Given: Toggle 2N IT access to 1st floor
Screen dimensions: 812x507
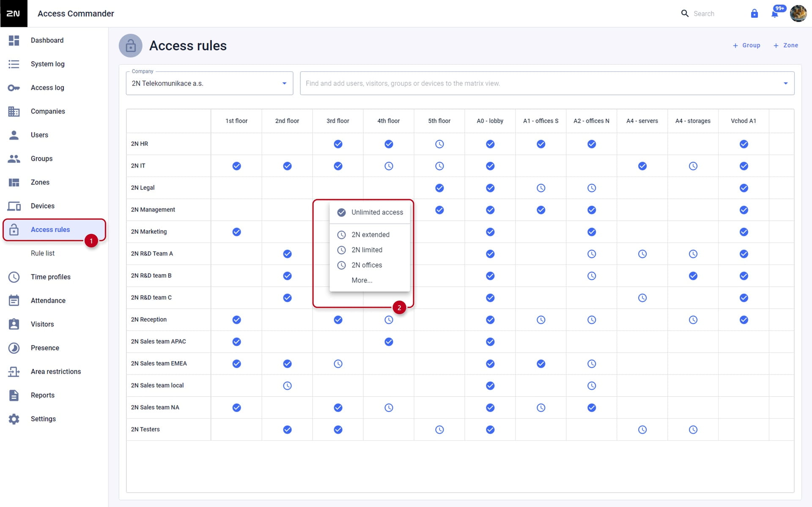Looking at the screenshot, I should coord(236,166).
